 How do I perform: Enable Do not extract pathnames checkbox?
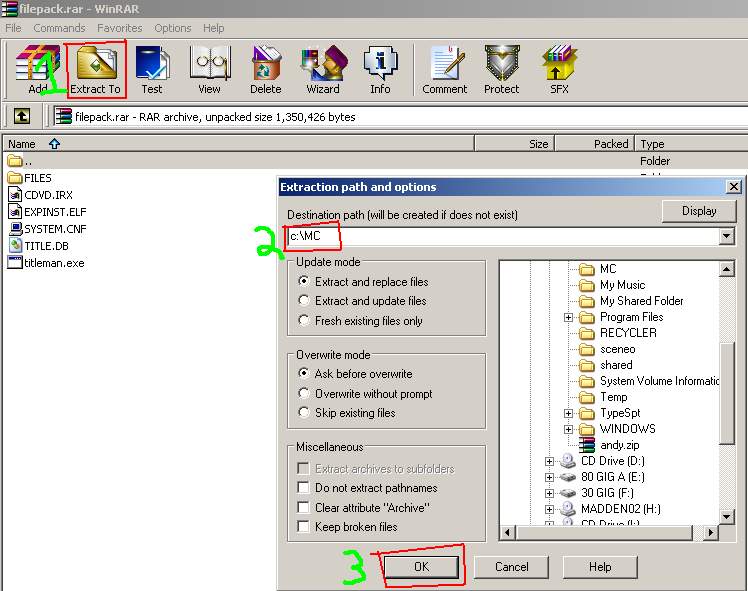[x=303, y=487]
